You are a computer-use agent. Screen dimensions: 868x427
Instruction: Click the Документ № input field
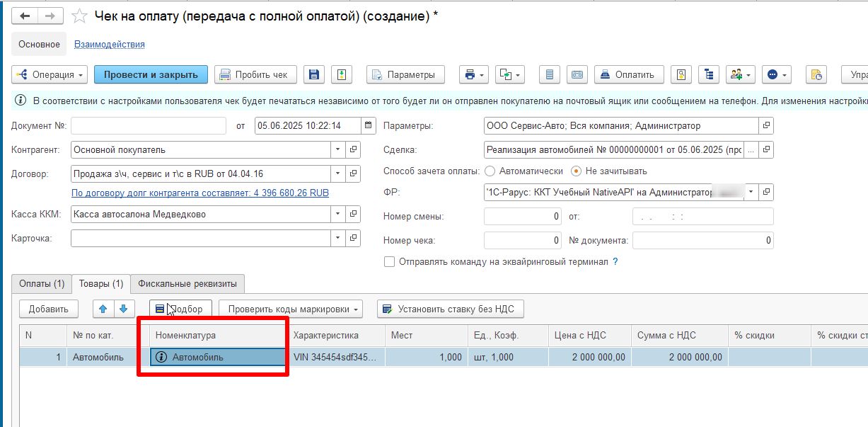(149, 125)
